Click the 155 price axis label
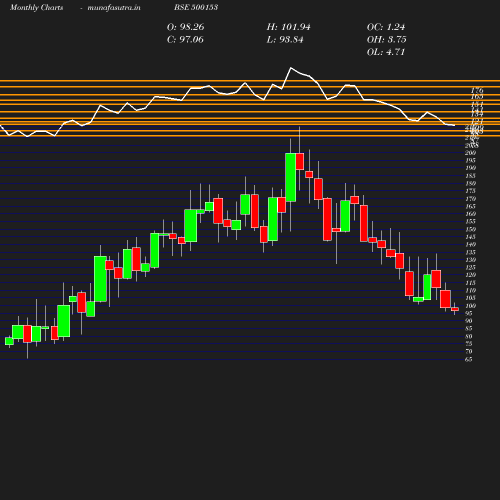Image resolution: width=500 pixels, height=500 pixels. [470, 221]
